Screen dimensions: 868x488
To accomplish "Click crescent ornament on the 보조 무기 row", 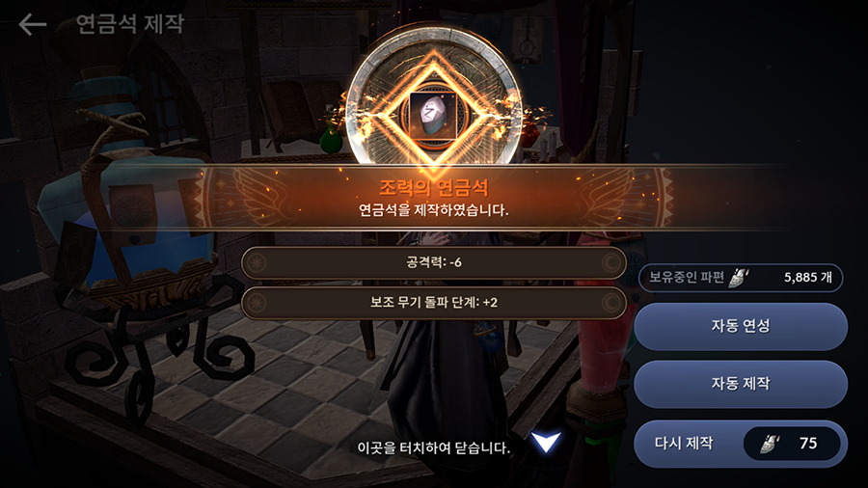I will [x=611, y=303].
